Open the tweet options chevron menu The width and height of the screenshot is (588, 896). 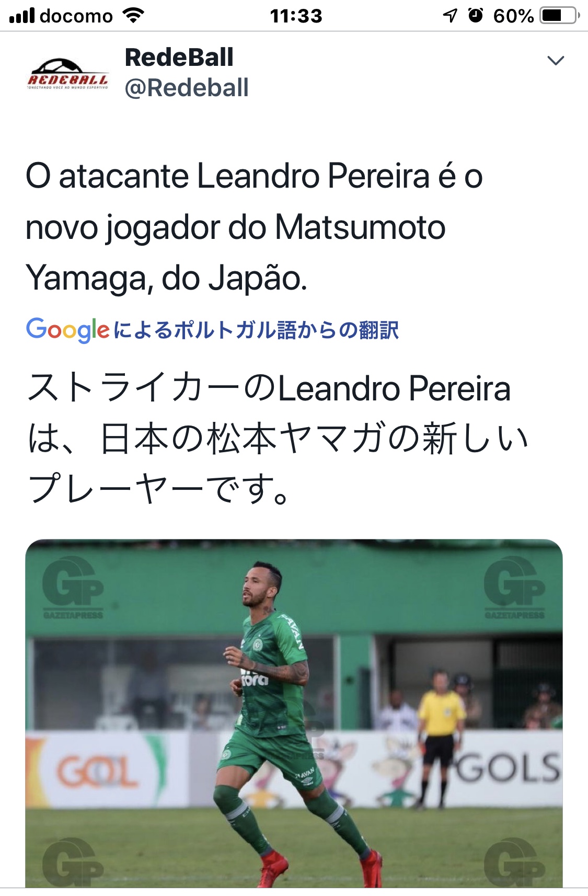555,61
